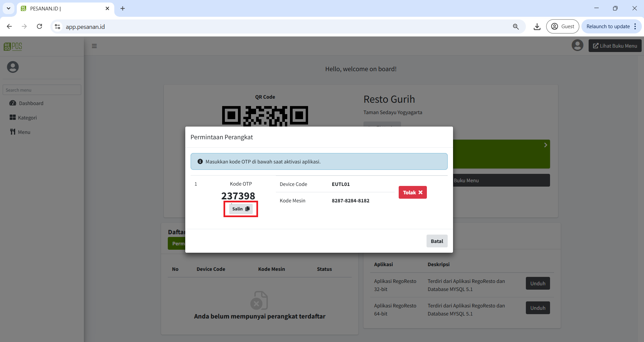Viewport: 644px width, 342px height.
Task: Go back using browser back arrow
Action: [9, 27]
